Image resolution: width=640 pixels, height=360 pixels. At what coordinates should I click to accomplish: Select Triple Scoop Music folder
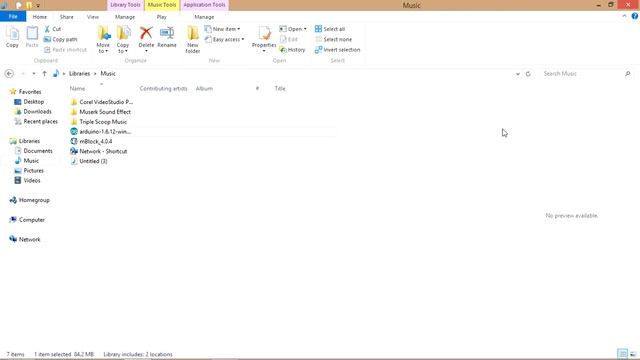coord(98,122)
